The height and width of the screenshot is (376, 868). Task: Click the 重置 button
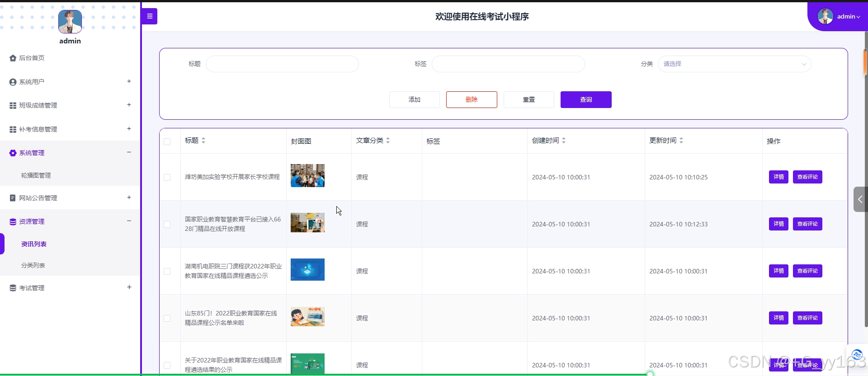[529, 99]
